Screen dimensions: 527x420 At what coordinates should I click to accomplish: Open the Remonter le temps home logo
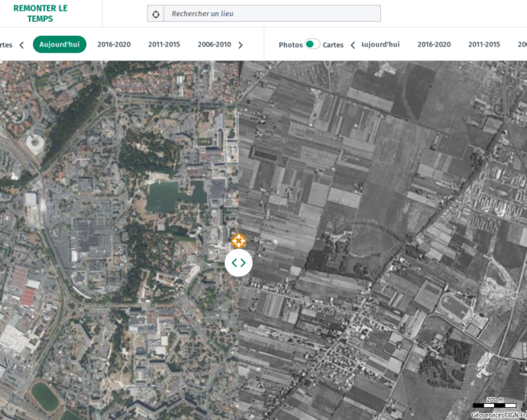click(x=40, y=13)
